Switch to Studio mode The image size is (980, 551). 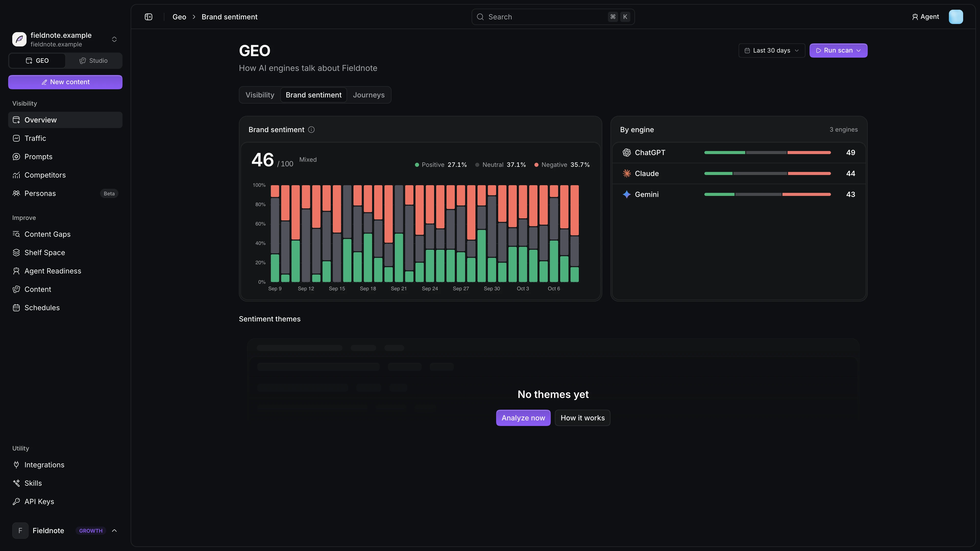pos(94,61)
